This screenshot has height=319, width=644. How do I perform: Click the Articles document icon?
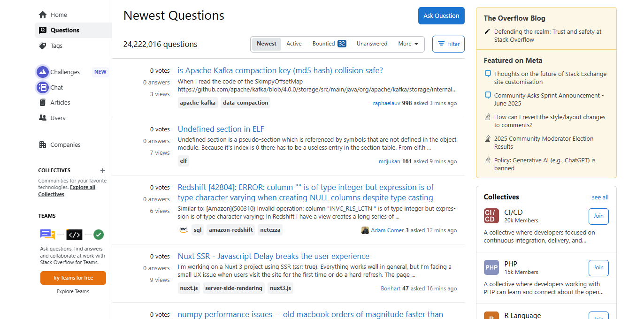[x=43, y=103]
